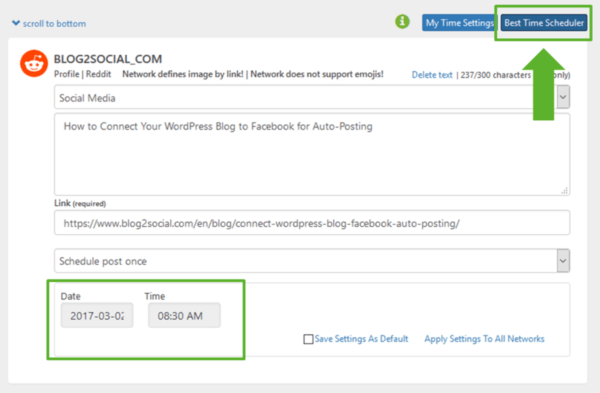Click the Reddit logo avatar
Image resolution: width=600 pixels, height=393 pixels.
(34, 64)
